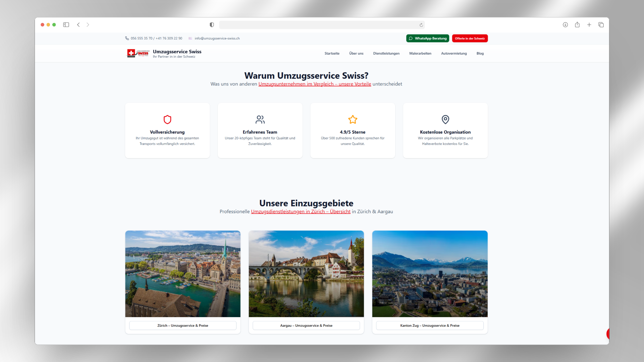Viewport: 644px width, 362px height.
Task: Click the envelope icon next to the email address
Action: point(190,38)
